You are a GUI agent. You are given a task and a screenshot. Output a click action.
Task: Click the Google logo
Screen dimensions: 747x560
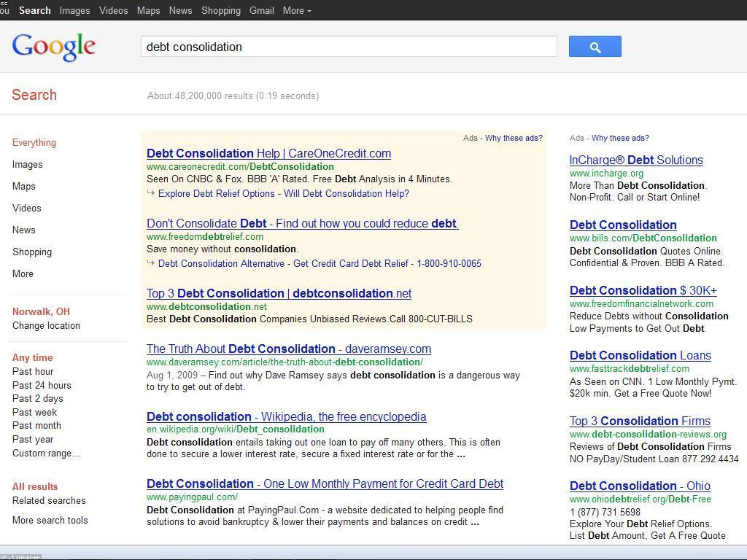[54, 47]
